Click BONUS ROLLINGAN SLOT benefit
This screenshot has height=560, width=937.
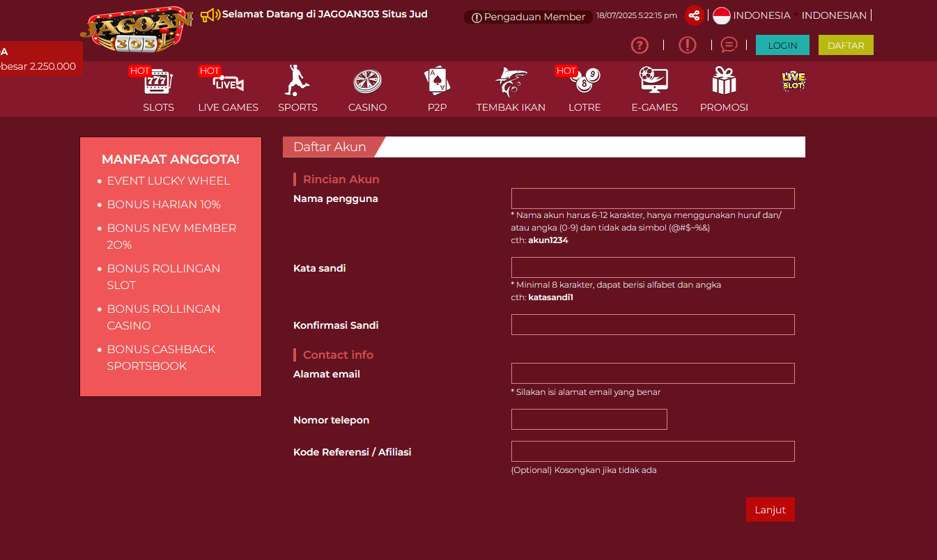[164, 277]
